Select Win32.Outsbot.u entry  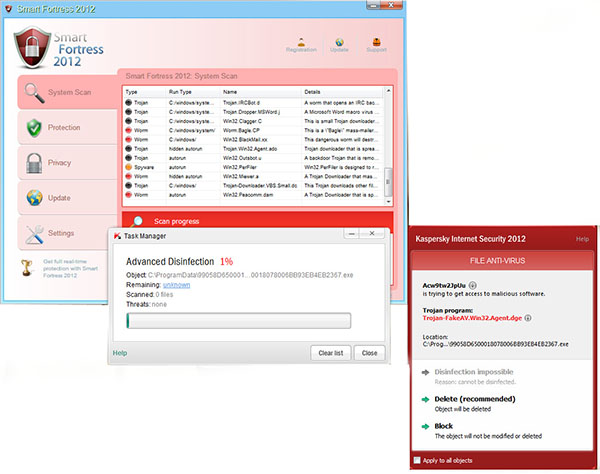click(253, 158)
